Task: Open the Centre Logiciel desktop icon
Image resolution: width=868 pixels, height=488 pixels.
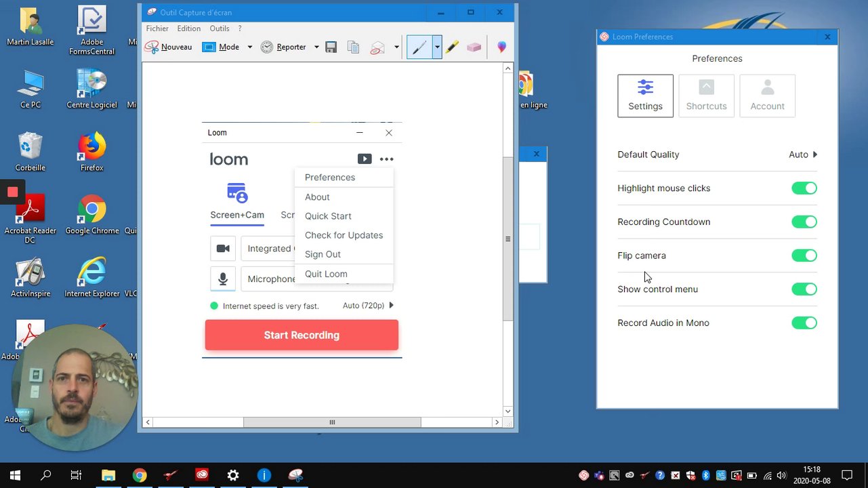Action: click(91, 89)
